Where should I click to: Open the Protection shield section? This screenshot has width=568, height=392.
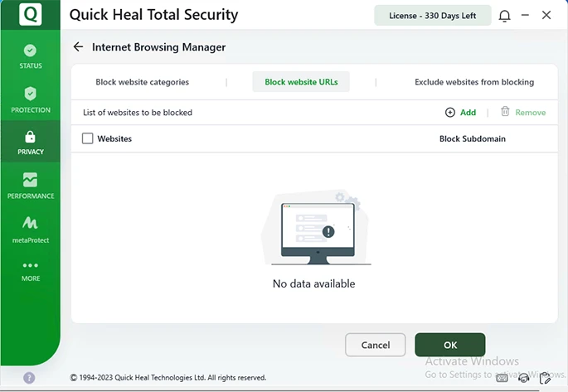[x=31, y=99]
